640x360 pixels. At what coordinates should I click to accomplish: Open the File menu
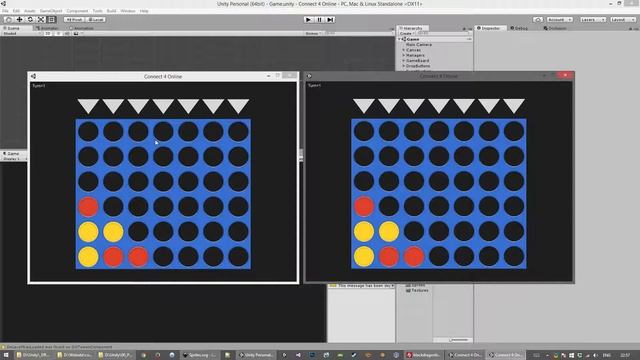[5, 11]
